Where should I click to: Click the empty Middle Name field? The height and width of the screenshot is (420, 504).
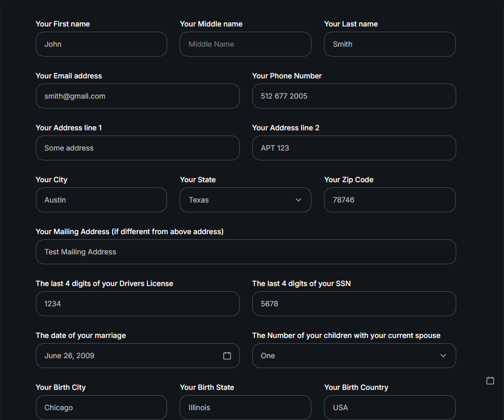[245, 44]
